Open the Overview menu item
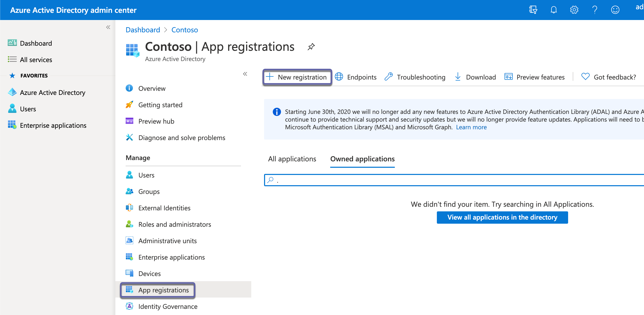Image resolution: width=644 pixels, height=315 pixels. (152, 88)
